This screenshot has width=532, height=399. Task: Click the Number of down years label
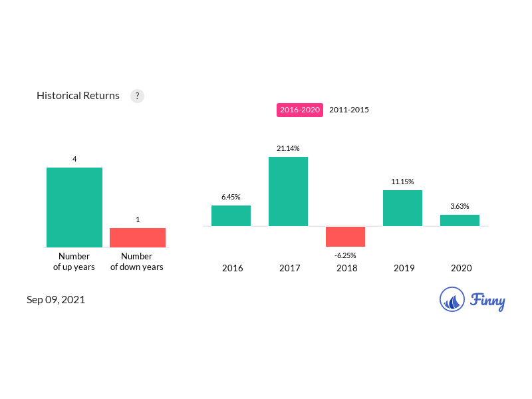137,261
